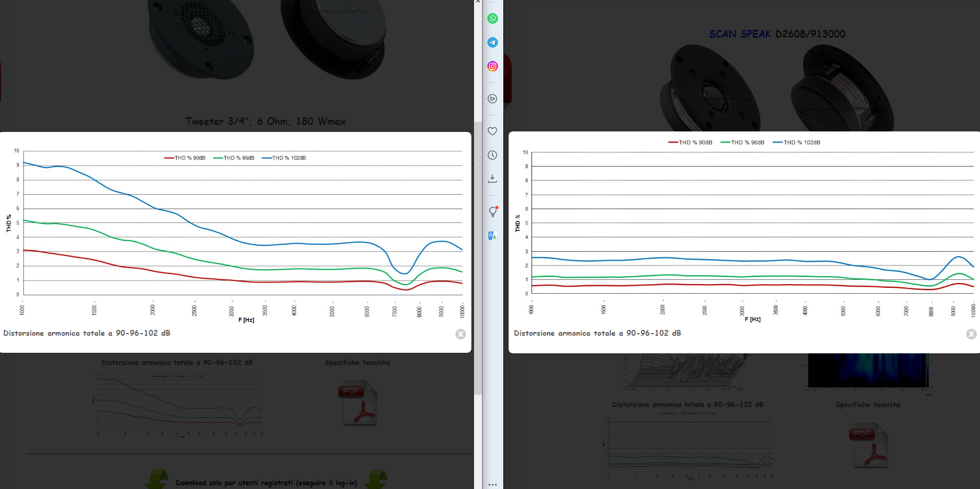The image size is (980, 489).
Task: Click left chart 'F [Hz]' axis label
Action: [x=246, y=320]
